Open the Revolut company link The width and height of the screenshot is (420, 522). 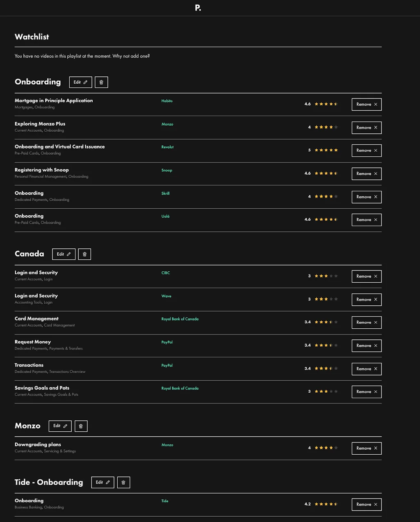click(x=167, y=147)
